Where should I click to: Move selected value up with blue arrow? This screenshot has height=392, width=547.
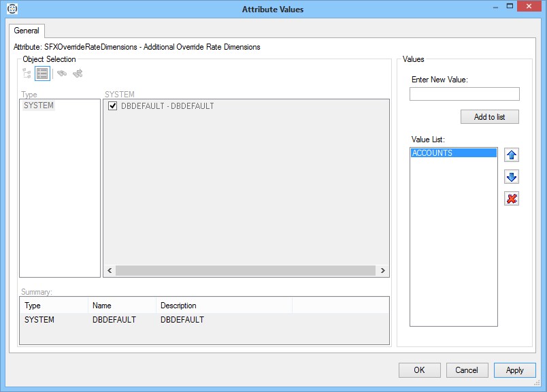(x=512, y=155)
